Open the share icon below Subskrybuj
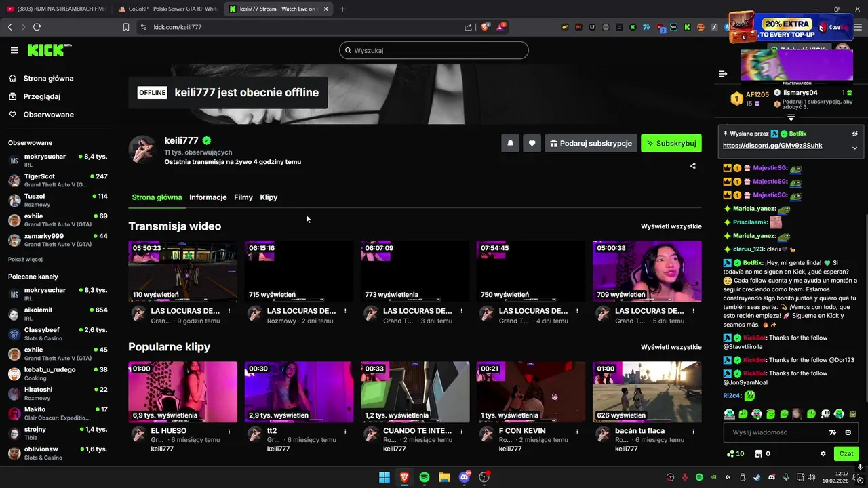 click(x=692, y=165)
